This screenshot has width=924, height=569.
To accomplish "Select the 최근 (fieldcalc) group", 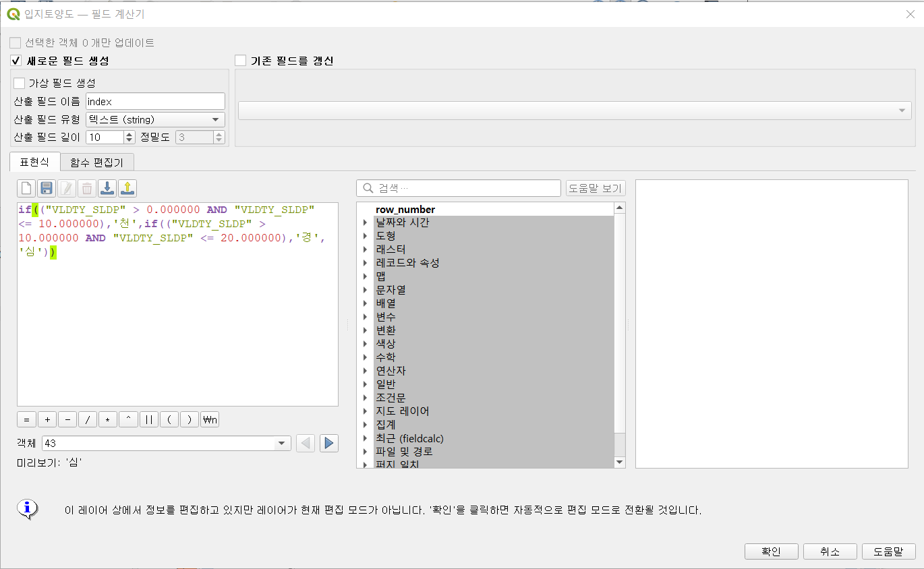I will (x=409, y=438).
